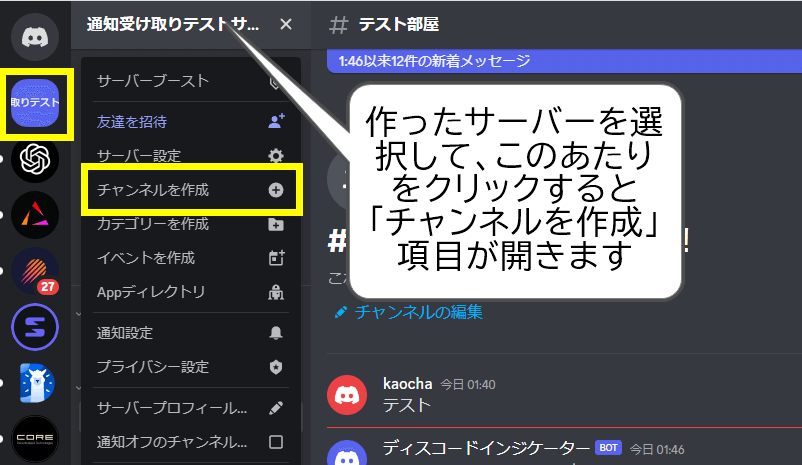The image size is (802, 465).
Task: Click the plus circle create channel icon
Action: tap(276, 190)
